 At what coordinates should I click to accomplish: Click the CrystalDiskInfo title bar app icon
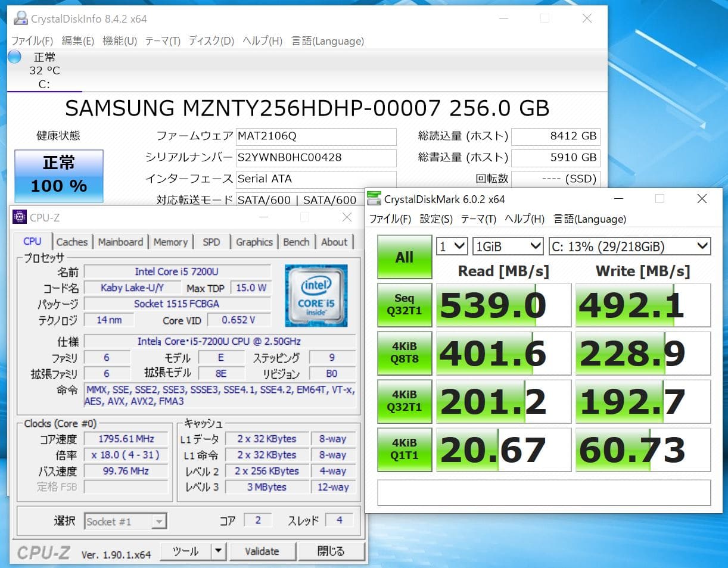pyautogui.click(x=20, y=18)
